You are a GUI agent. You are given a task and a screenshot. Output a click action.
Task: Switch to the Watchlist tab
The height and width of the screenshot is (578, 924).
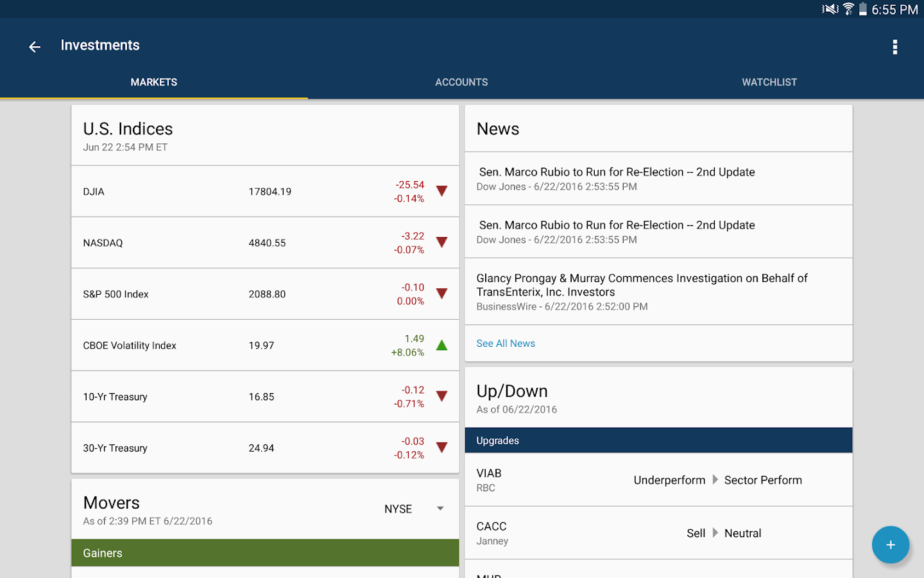pyautogui.click(x=769, y=82)
